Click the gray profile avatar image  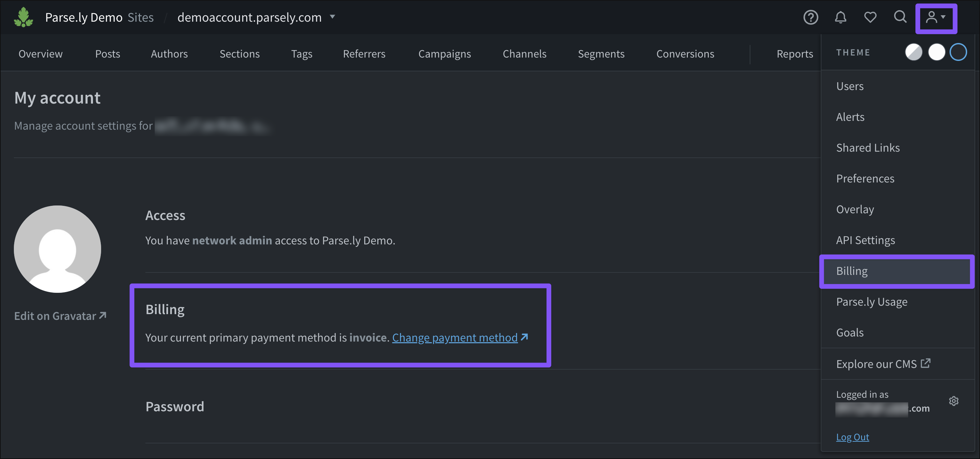pos(57,249)
